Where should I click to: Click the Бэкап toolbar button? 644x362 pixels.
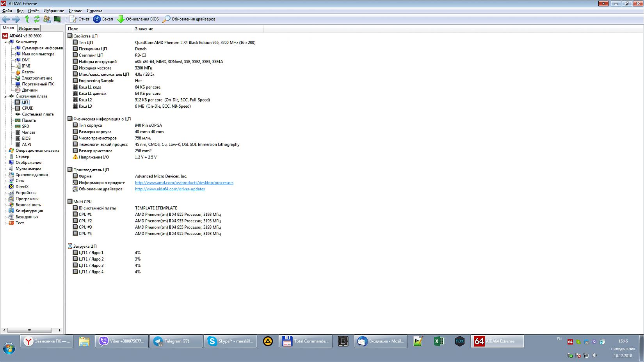coord(103,19)
